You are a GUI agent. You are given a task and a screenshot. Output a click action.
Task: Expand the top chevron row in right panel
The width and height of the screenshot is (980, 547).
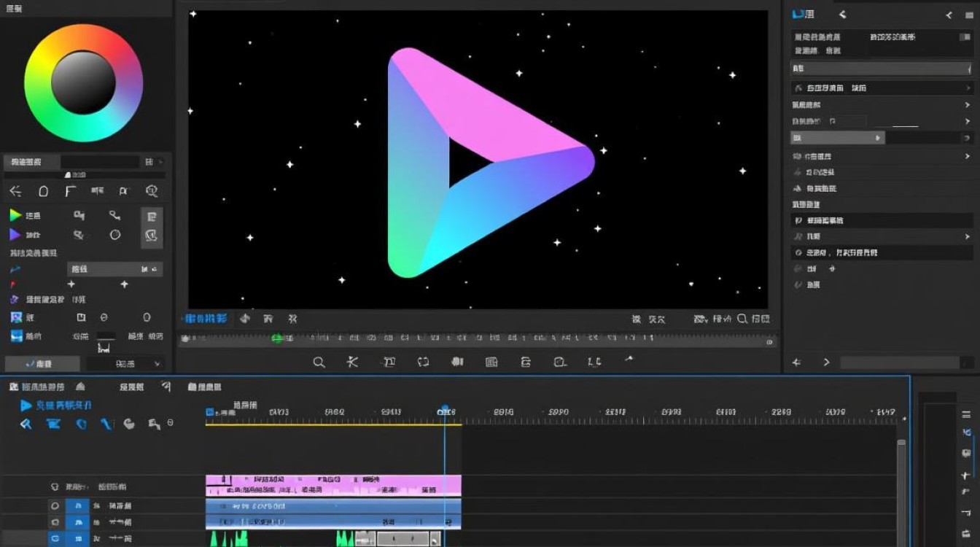(968, 88)
